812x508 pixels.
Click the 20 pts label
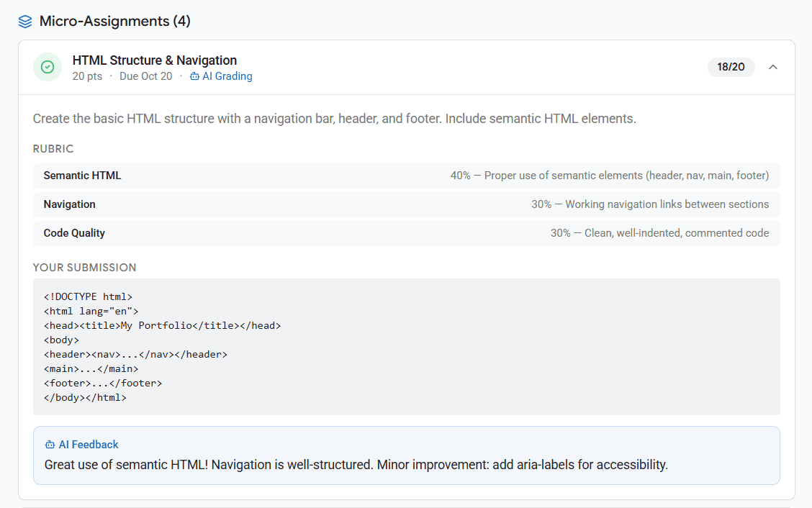87,76
